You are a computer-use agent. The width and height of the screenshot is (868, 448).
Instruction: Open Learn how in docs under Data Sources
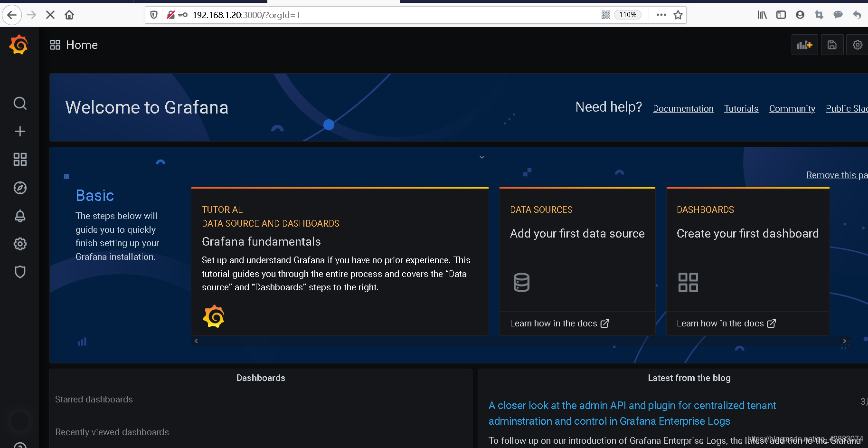pos(559,323)
